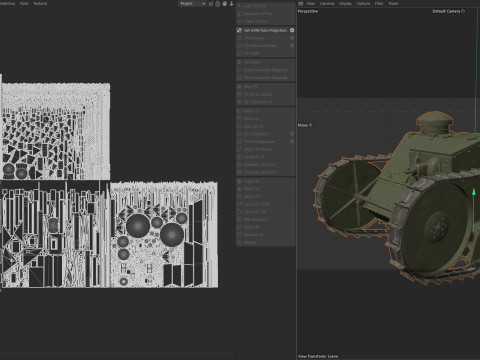Click the globe icon in UV editor toolbar
Image resolution: width=480 pixels, height=360 pixels.
click(225, 4)
